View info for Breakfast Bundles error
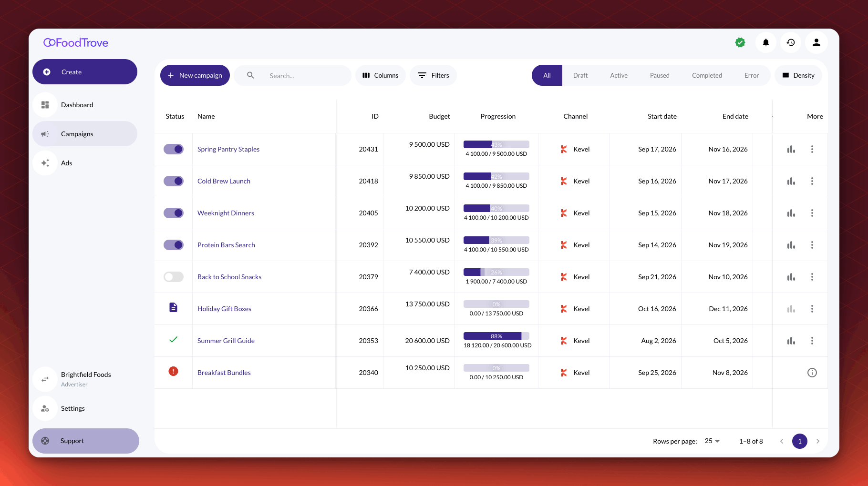Image resolution: width=868 pixels, height=486 pixels. (x=812, y=373)
